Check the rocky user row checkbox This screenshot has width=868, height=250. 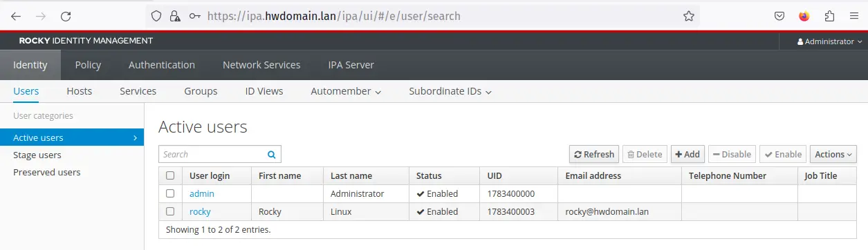[170, 211]
